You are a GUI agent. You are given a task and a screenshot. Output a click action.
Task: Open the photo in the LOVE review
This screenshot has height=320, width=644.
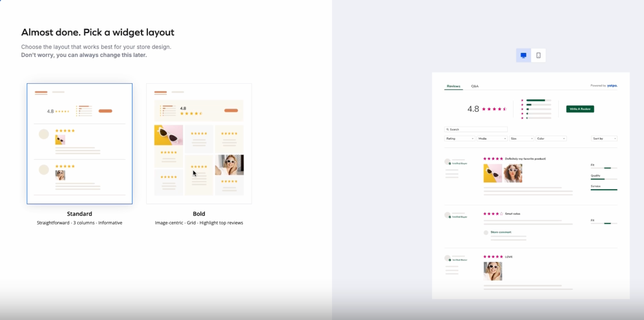pyautogui.click(x=493, y=271)
